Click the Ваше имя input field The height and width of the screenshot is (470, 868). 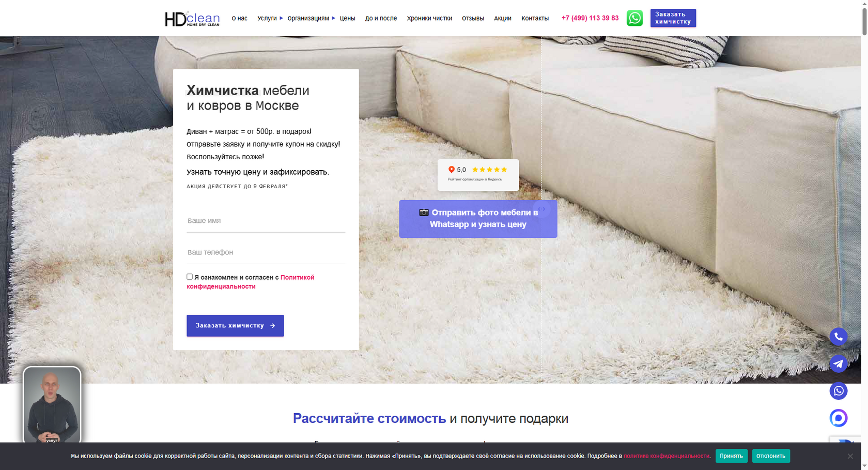266,221
